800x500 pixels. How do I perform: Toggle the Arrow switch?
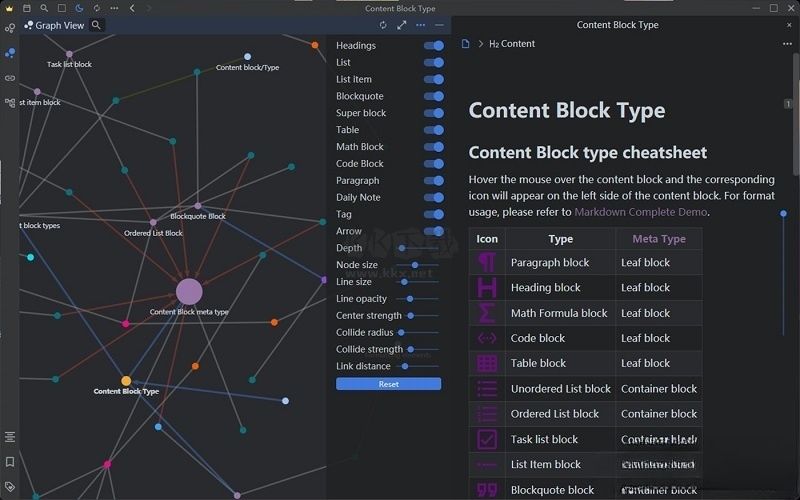tap(434, 231)
